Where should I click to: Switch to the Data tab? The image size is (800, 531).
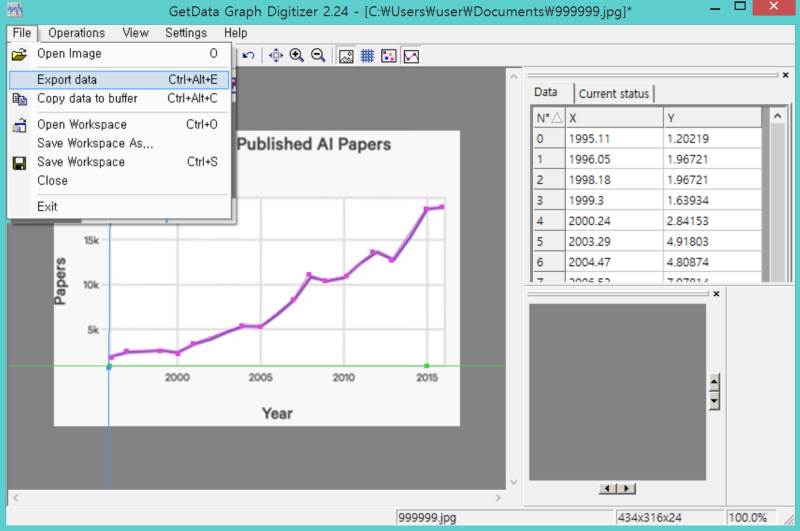(545, 92)
